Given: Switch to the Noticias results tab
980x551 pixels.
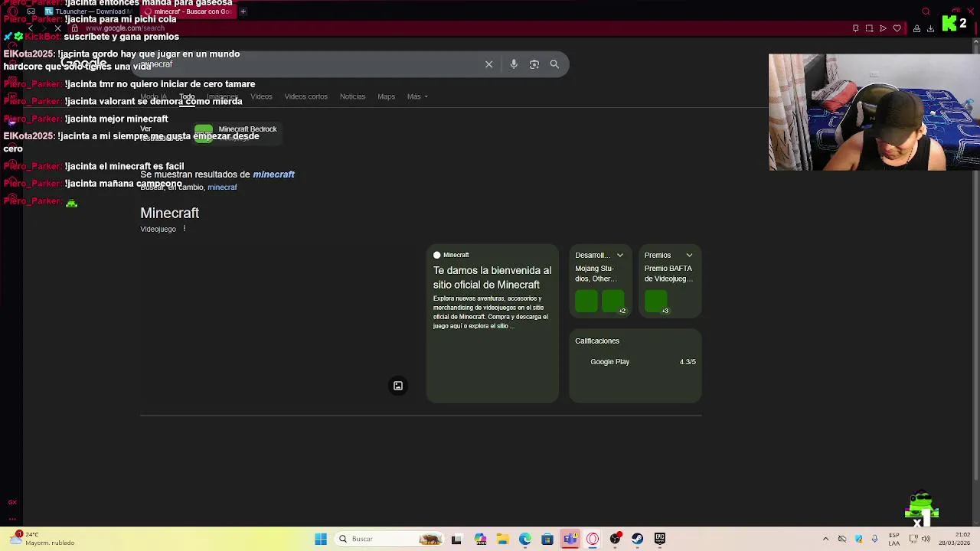Looking at the screenshot, I should click(x=352, y=96).
